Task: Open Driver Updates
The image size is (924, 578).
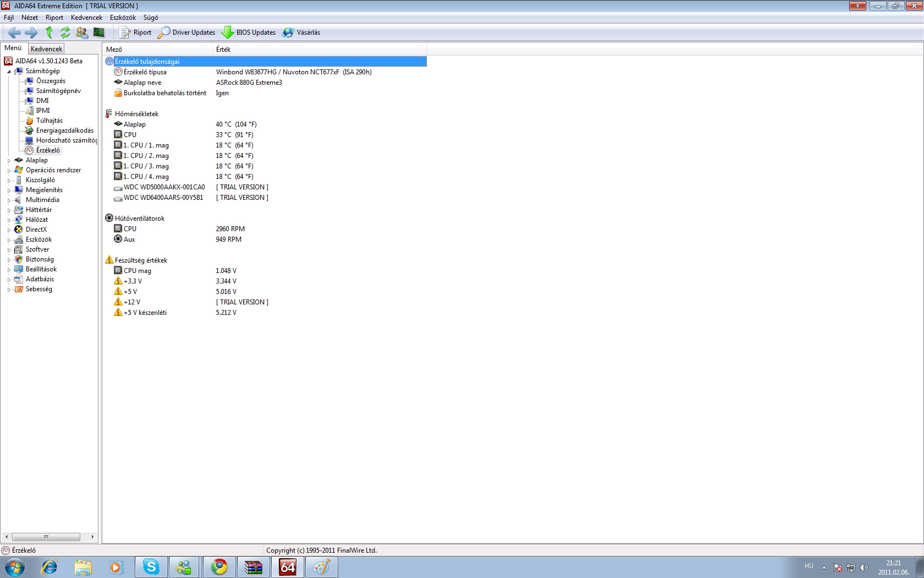Action: [x=186, y=32]
